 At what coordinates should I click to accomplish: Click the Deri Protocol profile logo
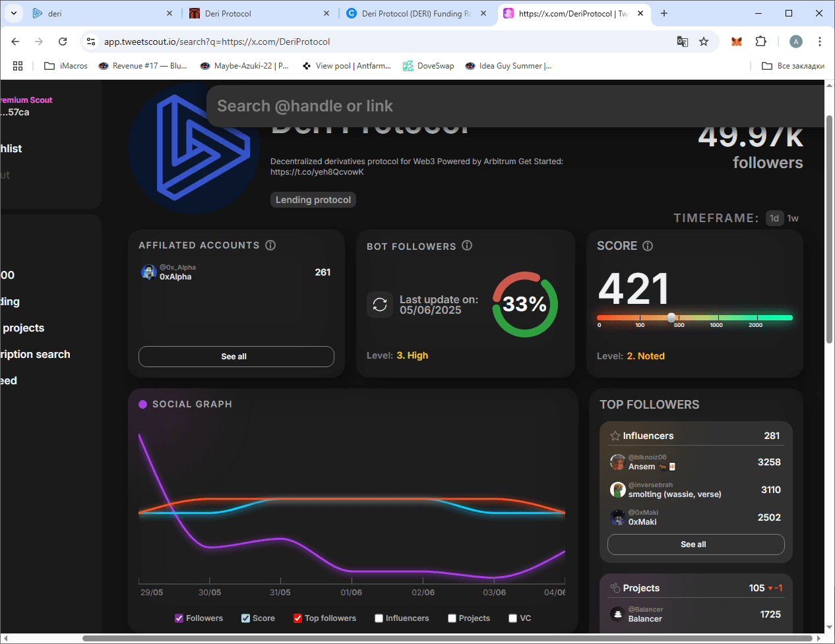click(x=195, y=148)
